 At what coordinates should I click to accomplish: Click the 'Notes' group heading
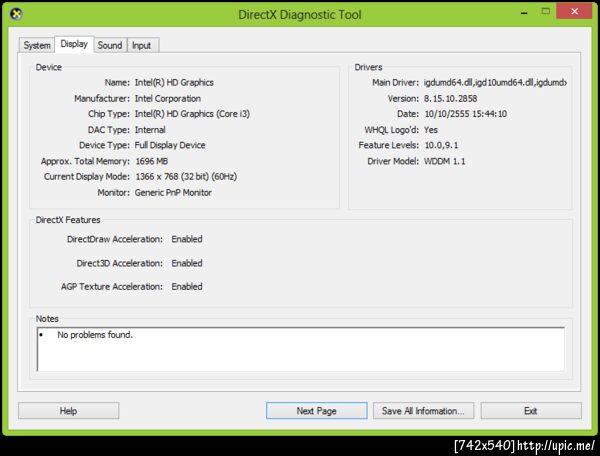coord(47,319)
